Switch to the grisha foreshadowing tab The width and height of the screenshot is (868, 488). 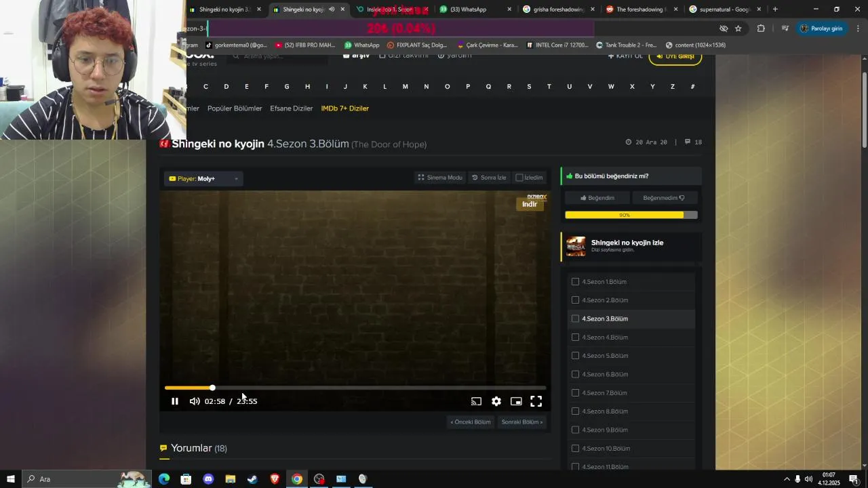[x=559, y=9]
